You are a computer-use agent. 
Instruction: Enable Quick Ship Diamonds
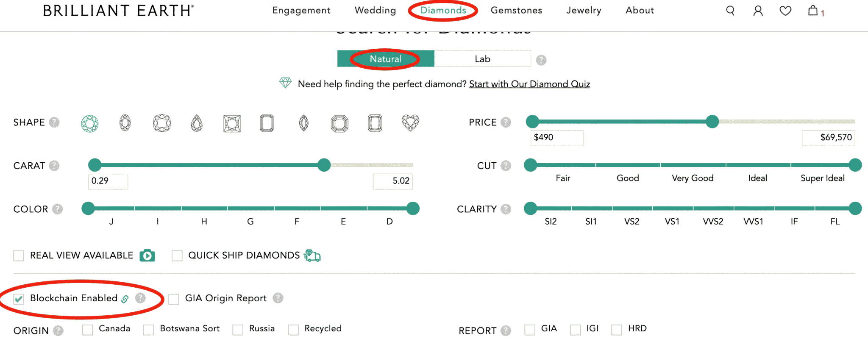click(177, 256)
